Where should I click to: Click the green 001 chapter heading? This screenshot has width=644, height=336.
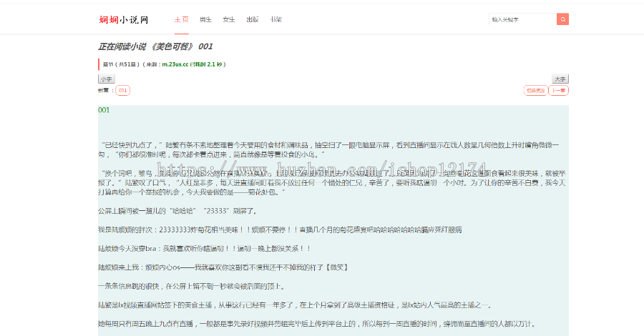click(x=104, y=110)
